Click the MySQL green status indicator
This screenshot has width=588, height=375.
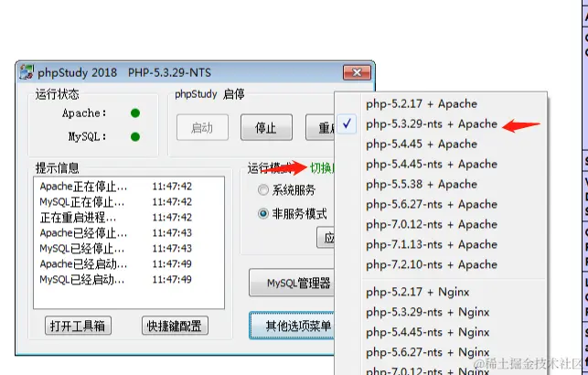[x=135, y=137]
